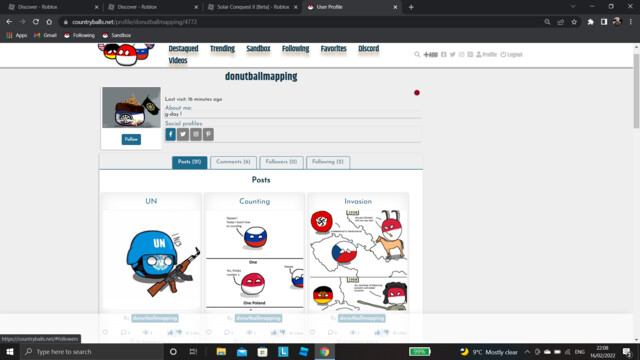
Task: Click the Follow button under avatar
Action: pyautogui.click(x=131, y=140)
